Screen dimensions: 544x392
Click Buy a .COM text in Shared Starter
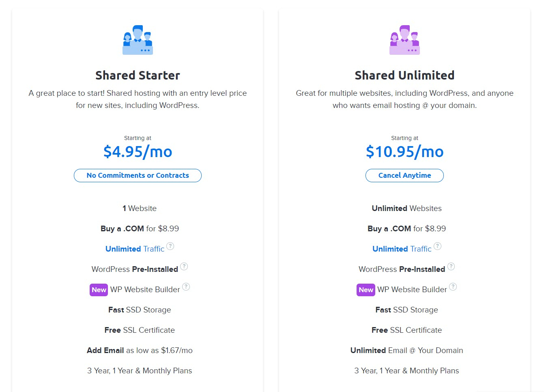(x=122, y=228)
